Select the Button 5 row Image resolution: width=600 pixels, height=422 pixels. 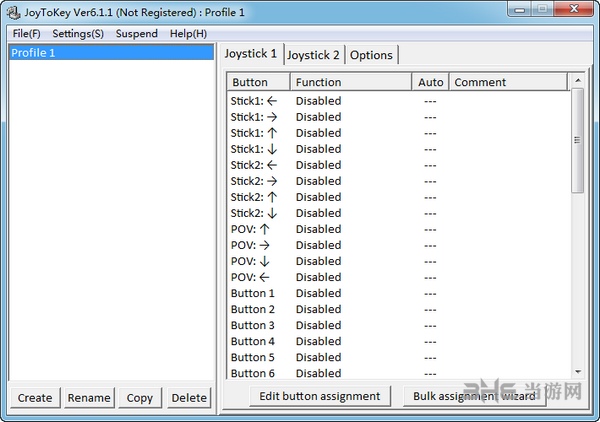[x=398, y=358]
